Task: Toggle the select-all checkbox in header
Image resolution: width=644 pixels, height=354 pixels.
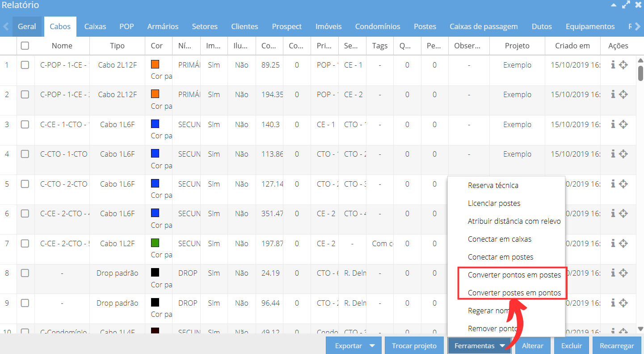Action: (x=25, y=46)
